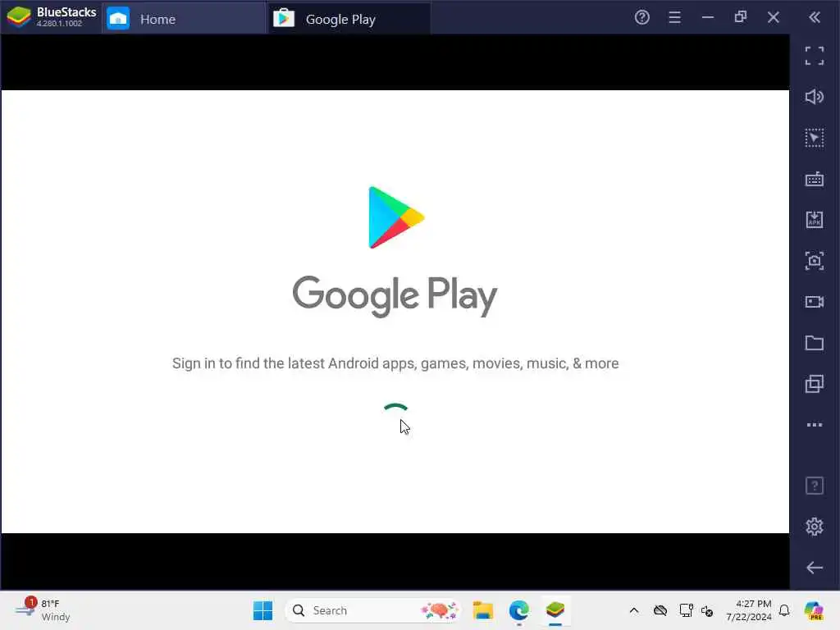Open File Explorer from taskbar

tap(482, 610)
